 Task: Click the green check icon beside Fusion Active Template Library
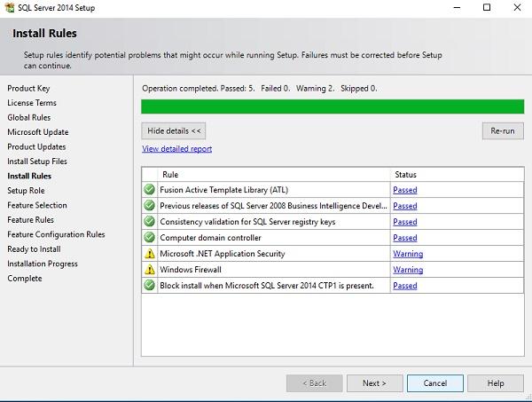pos(150,190)
